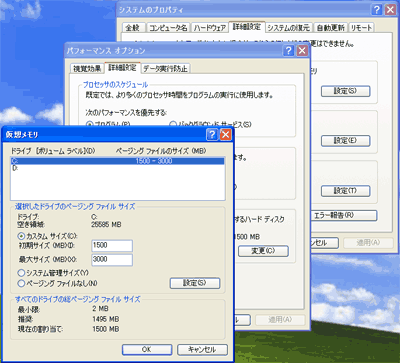Select ページング ファイルなし radio button
Screen dimensions: 400x363
(x=21, y=283)
